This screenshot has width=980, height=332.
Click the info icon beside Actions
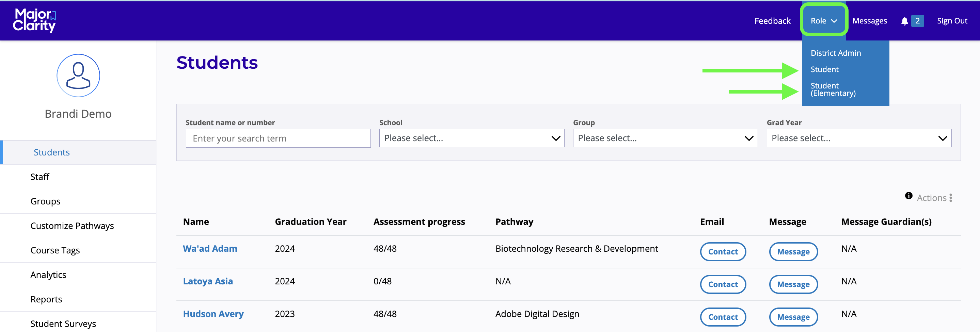click(908, 196)
